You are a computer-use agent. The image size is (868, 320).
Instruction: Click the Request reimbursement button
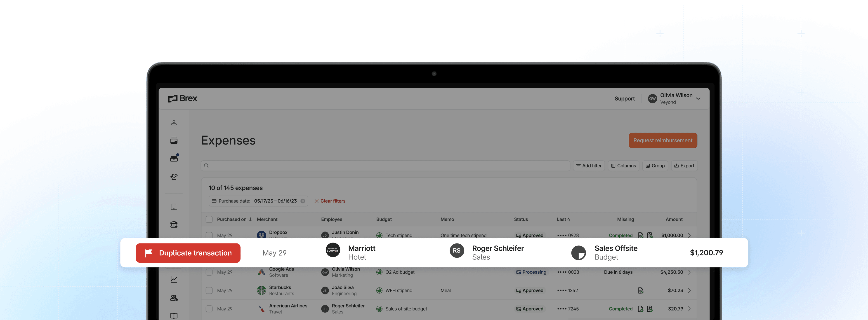(x=663, y=140)
